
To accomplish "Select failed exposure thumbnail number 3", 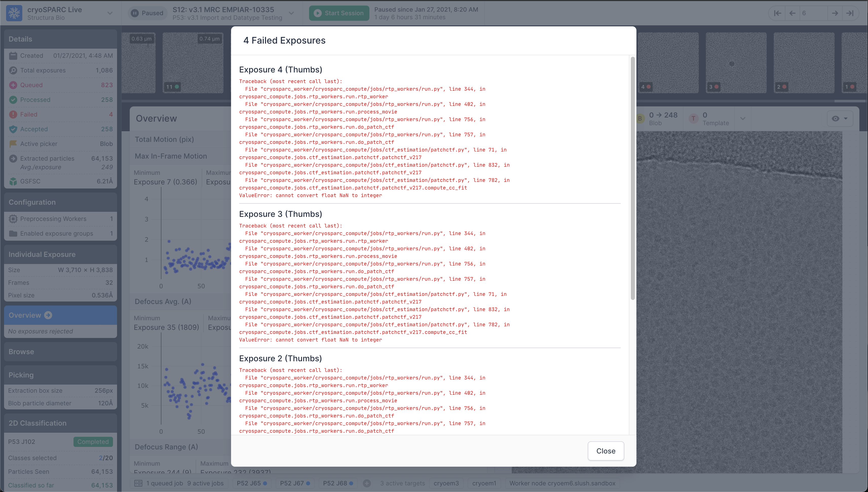I will pyautogui.click(x=736, y=63).
